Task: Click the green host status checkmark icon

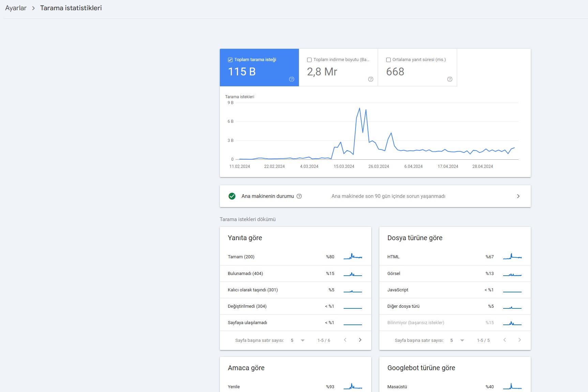Action: tap(232, 196)
